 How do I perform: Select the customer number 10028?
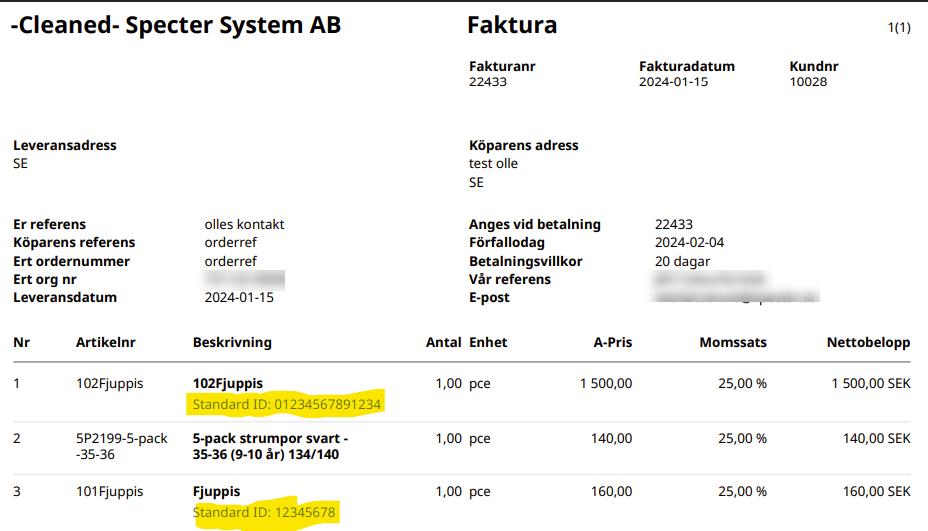point(808,82)
